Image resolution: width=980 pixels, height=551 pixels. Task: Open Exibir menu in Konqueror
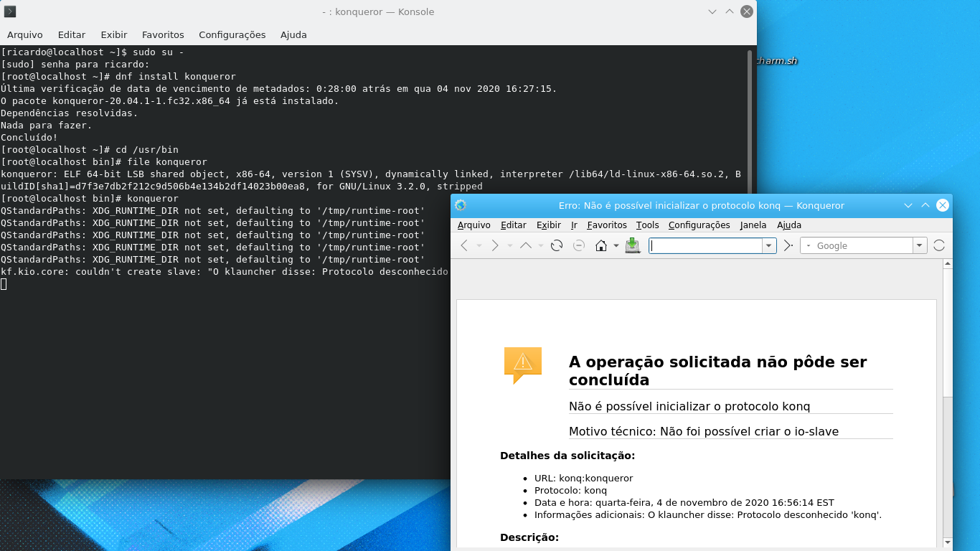tap(549, 225)
